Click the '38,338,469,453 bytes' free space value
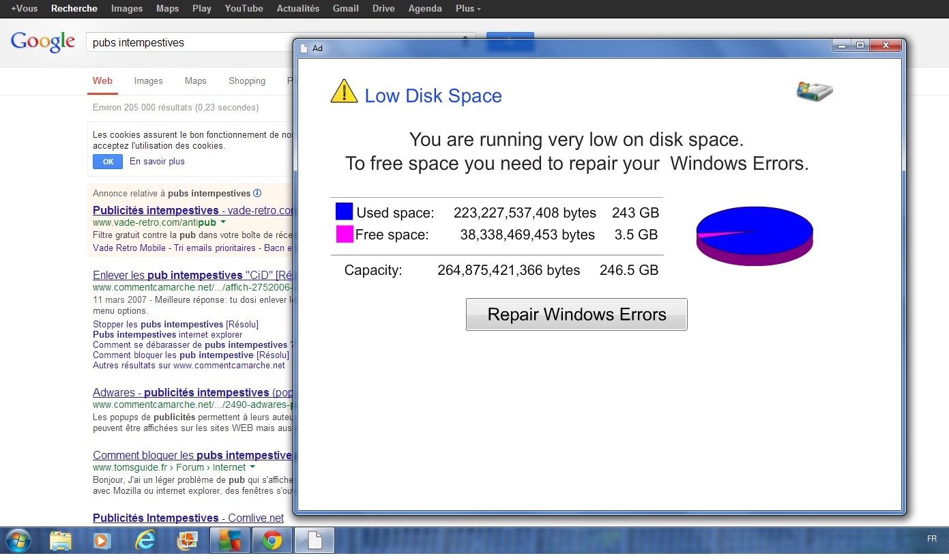Image resolution: width=949 pixels, height=560 pixels. (x=527, y=235)
